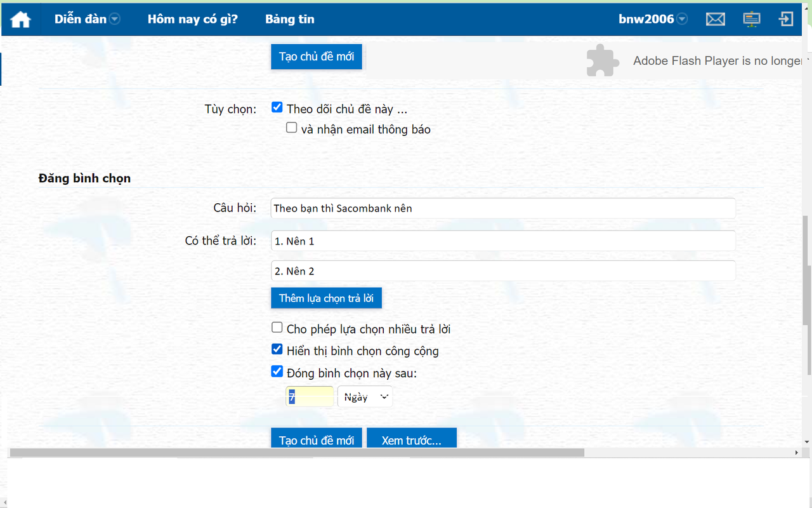Image resolution: width=812 pixels, height=508 pixels.
Task: Click the Flash plugin puzzle icon
Action: coord(602,60)
